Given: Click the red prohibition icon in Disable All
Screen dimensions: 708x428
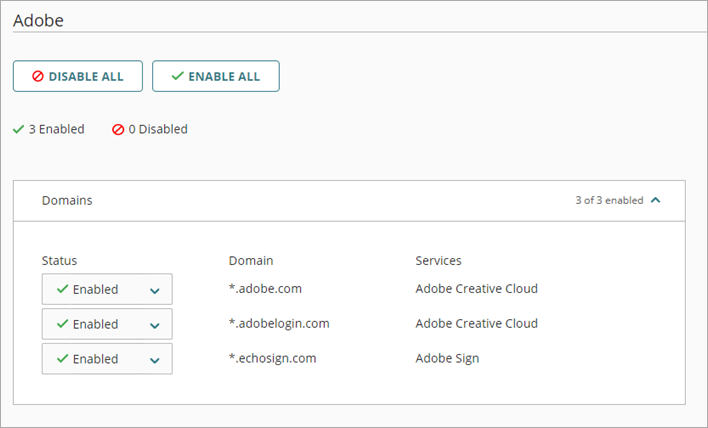Looking at the screenshot, I should [x=38, y=77].
